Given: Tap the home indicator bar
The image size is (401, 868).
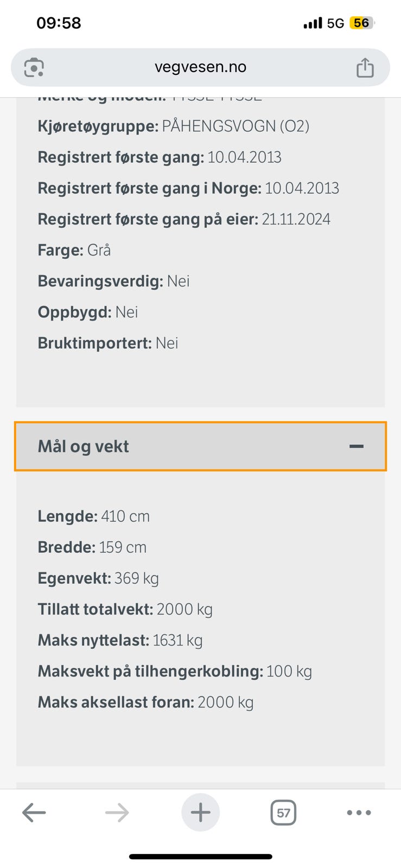Looking at the screenshot, I should [200, 857].
